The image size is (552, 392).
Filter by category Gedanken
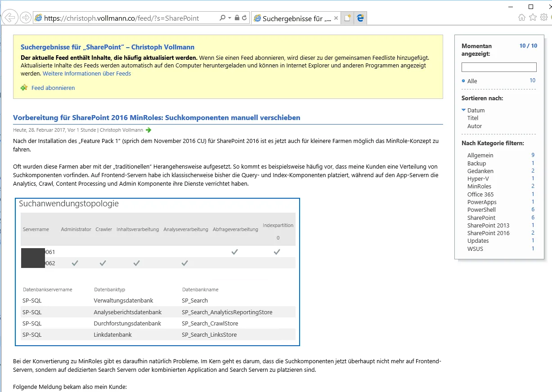(x=480, y=171)
